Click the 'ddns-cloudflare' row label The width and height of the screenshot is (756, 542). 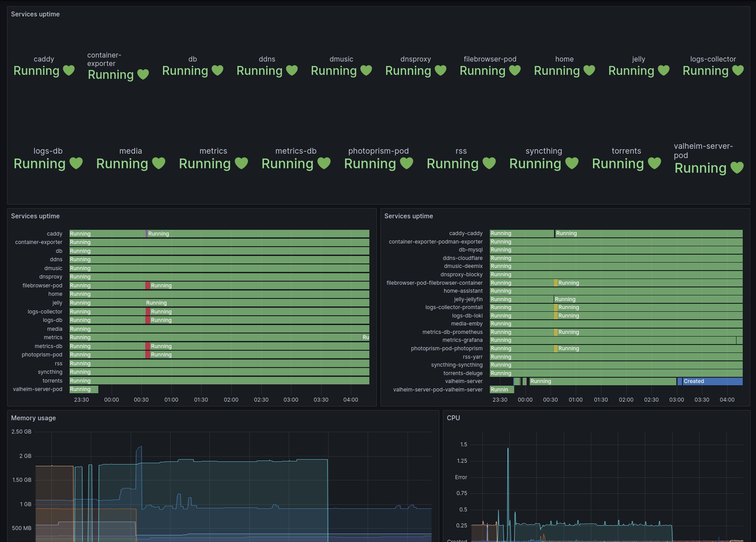tap(463, 258)
